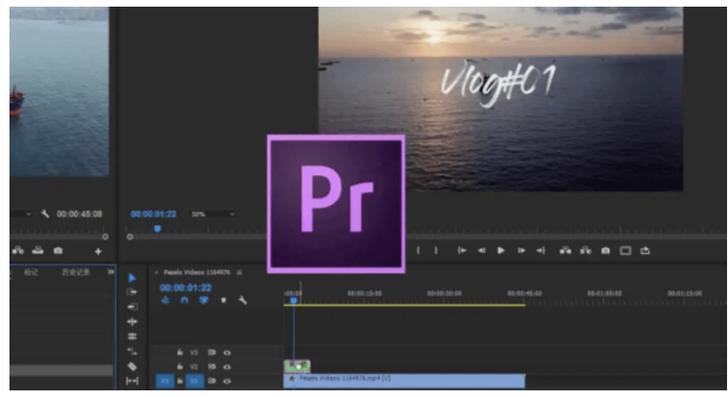Toggle V3 track output eye icon
This screenshot has width=728, height=397.
click(227, 353)
